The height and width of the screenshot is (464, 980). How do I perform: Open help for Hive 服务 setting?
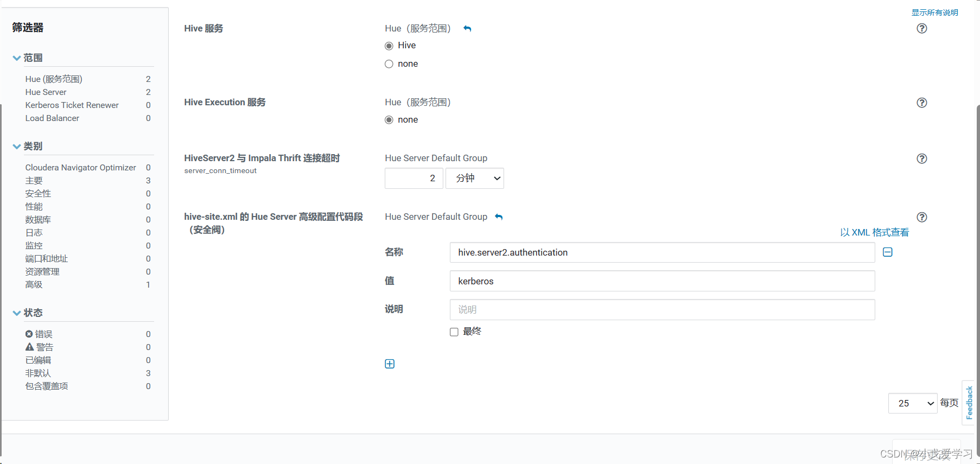(x=921, y=28)
